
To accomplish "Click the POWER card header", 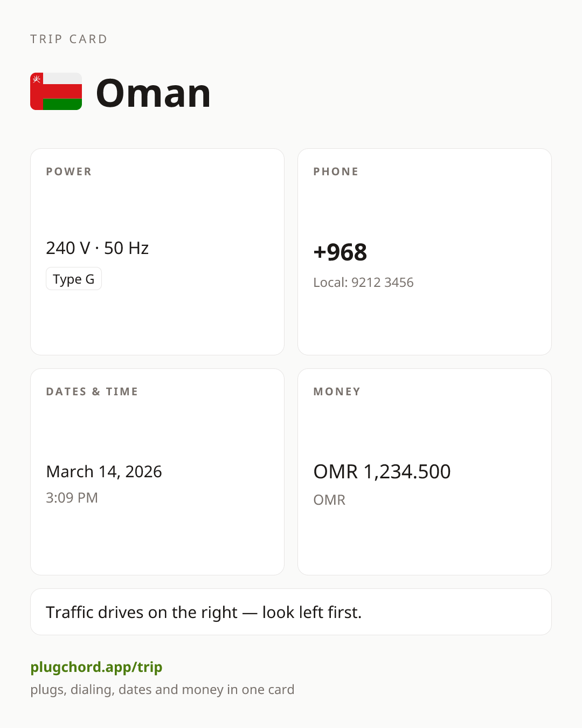I will pos(69,171).
